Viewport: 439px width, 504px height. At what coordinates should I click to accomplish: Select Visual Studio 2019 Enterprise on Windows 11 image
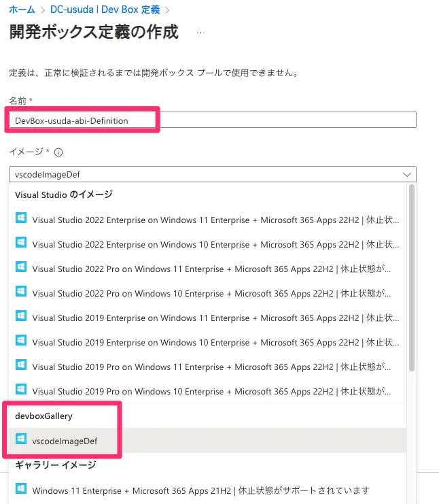207,318
